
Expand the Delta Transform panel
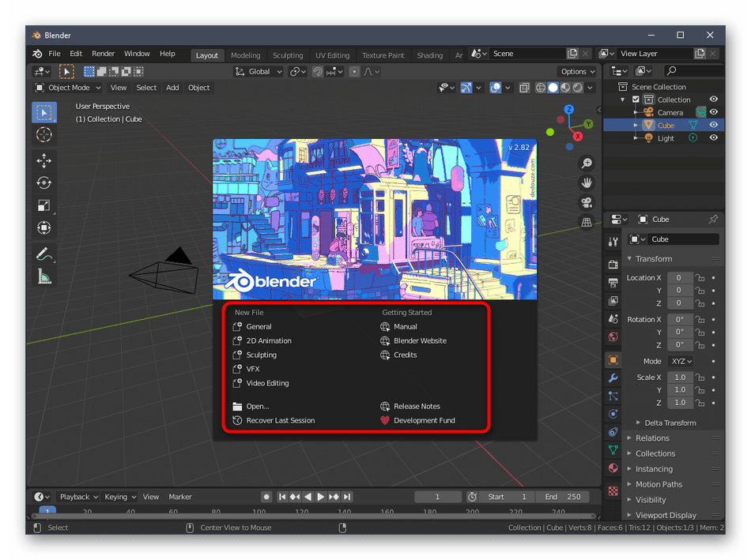pyautogui.click(x=670, y=423)
